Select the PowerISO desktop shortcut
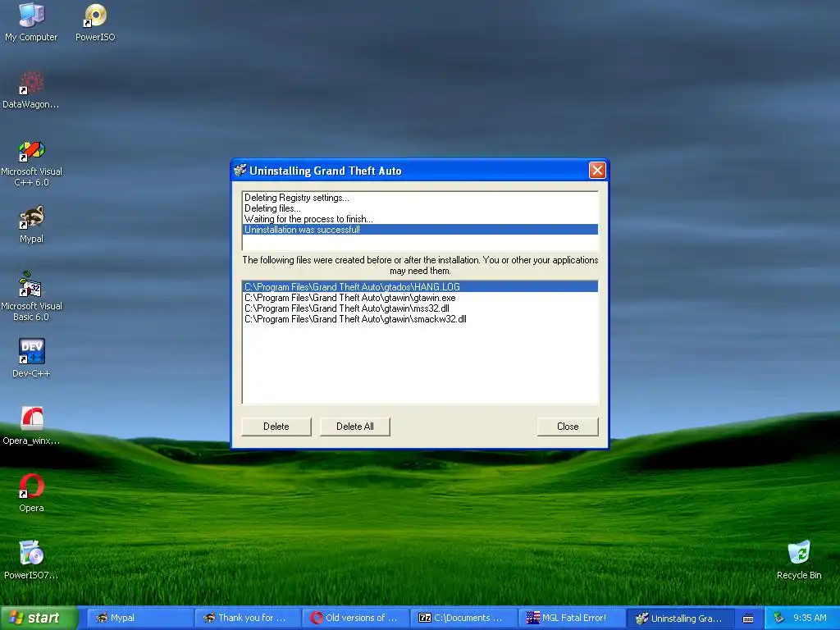The height and width of the screenshot is (630, 840). 95,21
